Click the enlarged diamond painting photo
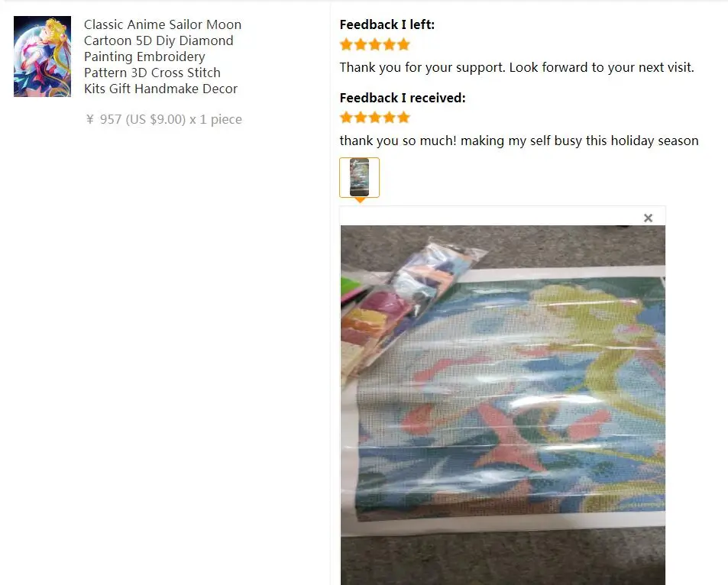 pyautogui.click(x=503, y=405)
